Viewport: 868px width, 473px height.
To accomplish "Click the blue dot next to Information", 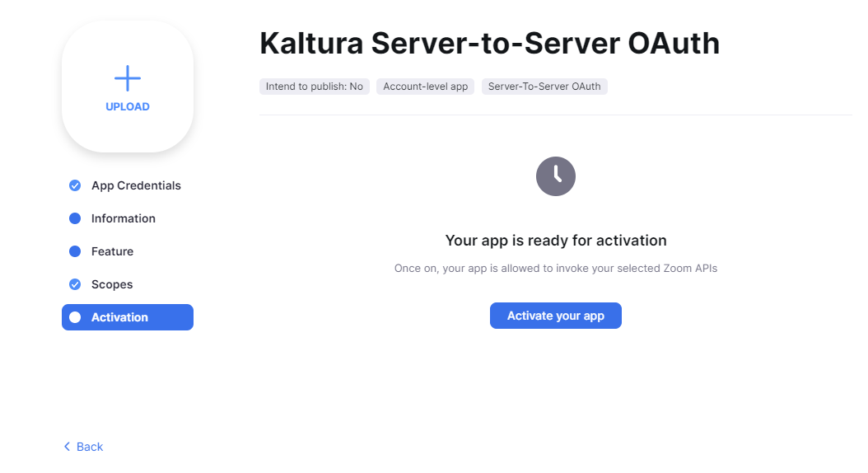I will click(x=75, y=218).
